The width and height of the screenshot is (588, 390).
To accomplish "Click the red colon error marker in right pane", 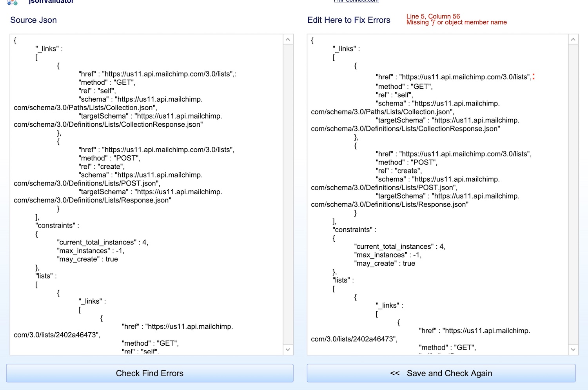I will (x=534, y=77).
